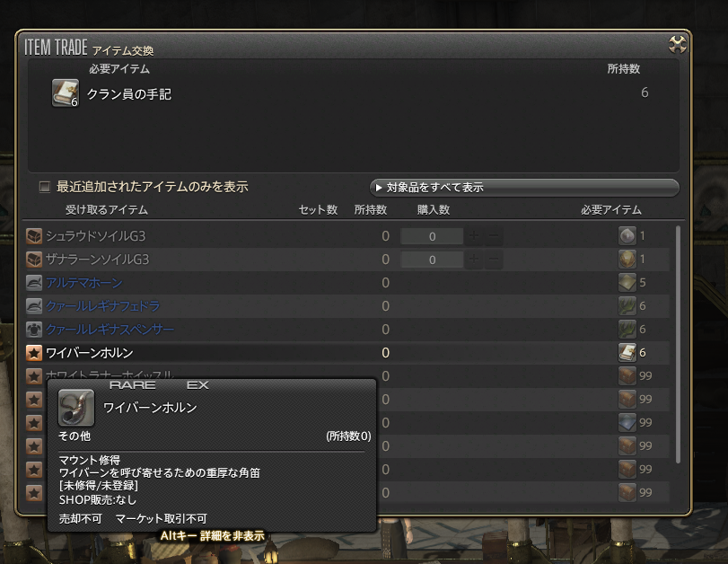Click the シュラウドソイルG3 item icon

(x=34, y=236)
